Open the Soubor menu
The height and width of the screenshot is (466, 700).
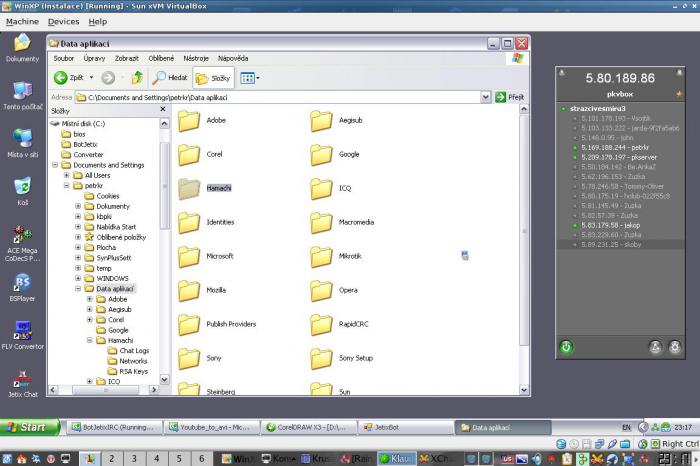tap(64, 58)
